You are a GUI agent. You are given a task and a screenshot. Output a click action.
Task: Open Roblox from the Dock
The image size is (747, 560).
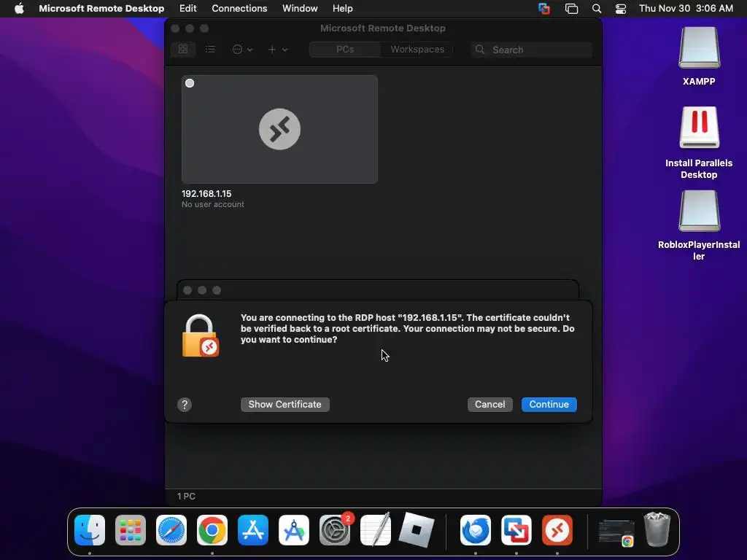(x=417, y=530)
